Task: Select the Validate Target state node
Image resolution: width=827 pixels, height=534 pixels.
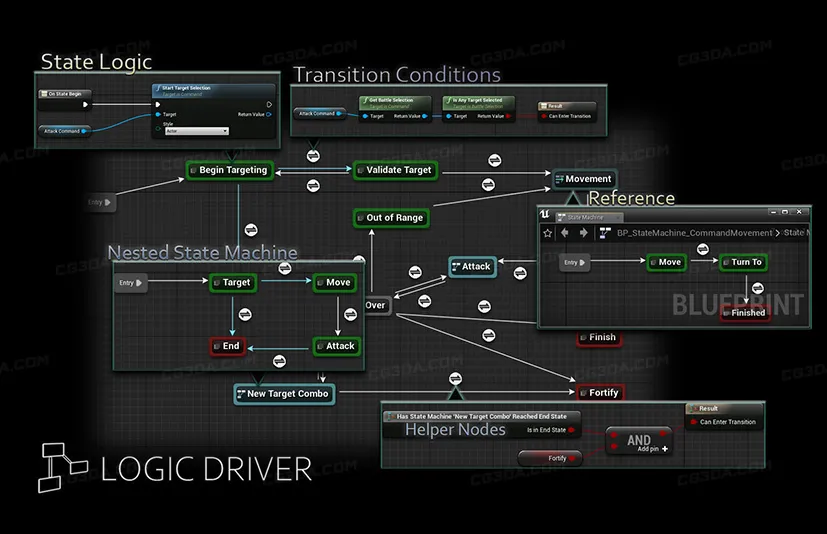Action: coord(394,170)
